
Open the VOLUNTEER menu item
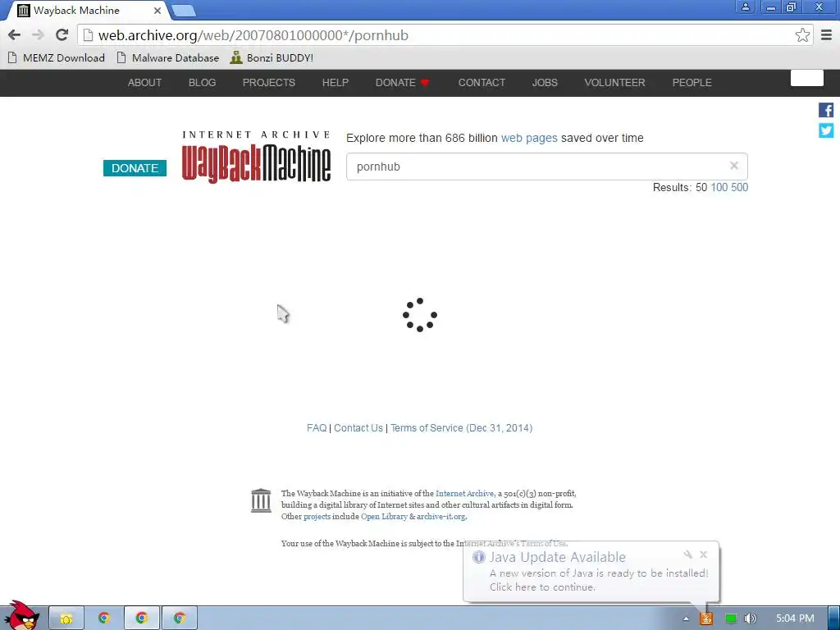click(614, 83)
